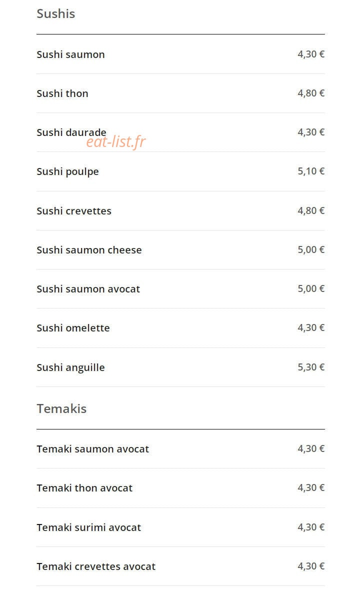Select Temaki saumon avocat

(x=180, y=449)
